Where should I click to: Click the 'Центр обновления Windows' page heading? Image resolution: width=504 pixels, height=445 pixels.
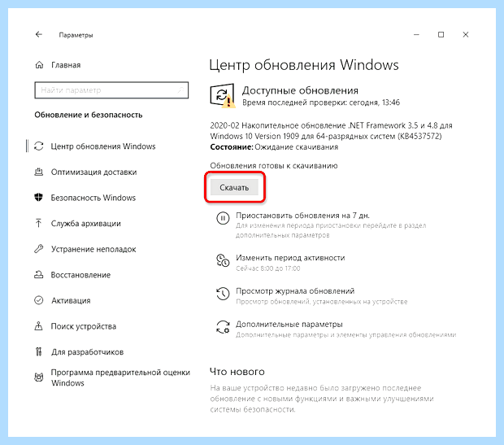pos(304,65)
